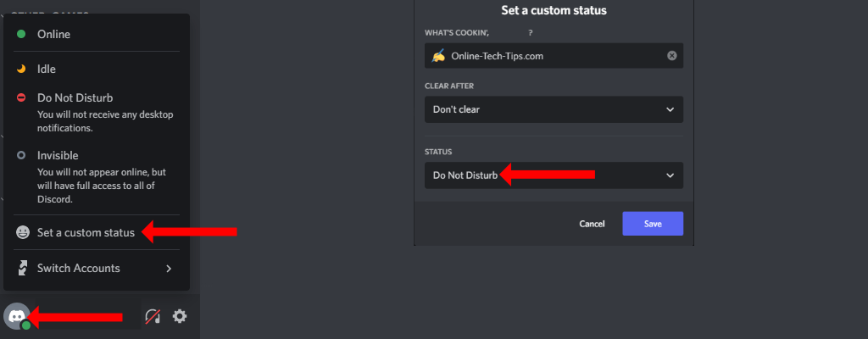Click the green online status indicator dot
The width and height of the screenshot is (868, 339).
(26, 325)
